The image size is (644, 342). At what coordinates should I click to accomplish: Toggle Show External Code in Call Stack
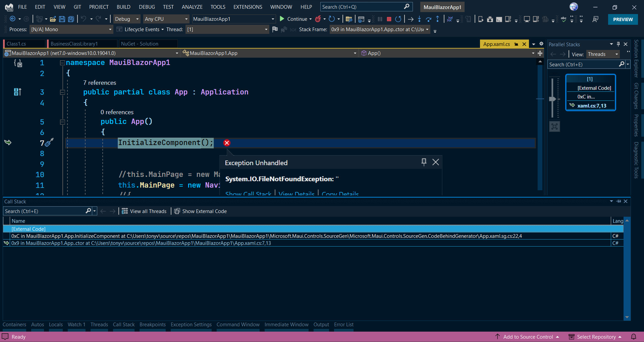coord(200,211)
